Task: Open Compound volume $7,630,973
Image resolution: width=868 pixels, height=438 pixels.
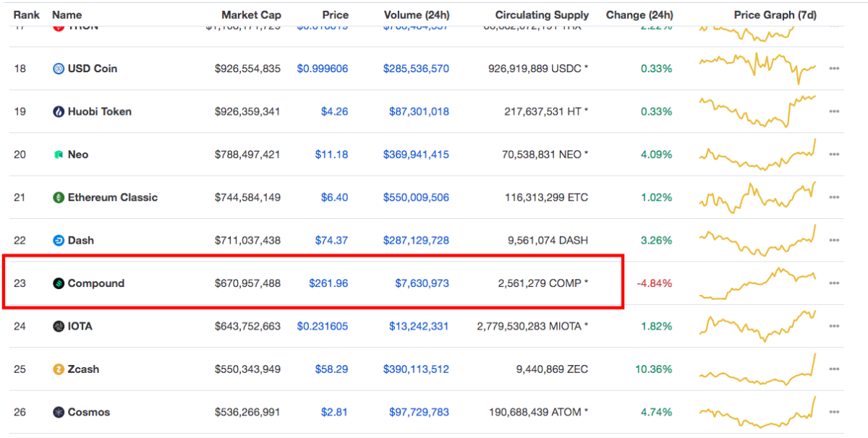Action: [x=422, y=283]
